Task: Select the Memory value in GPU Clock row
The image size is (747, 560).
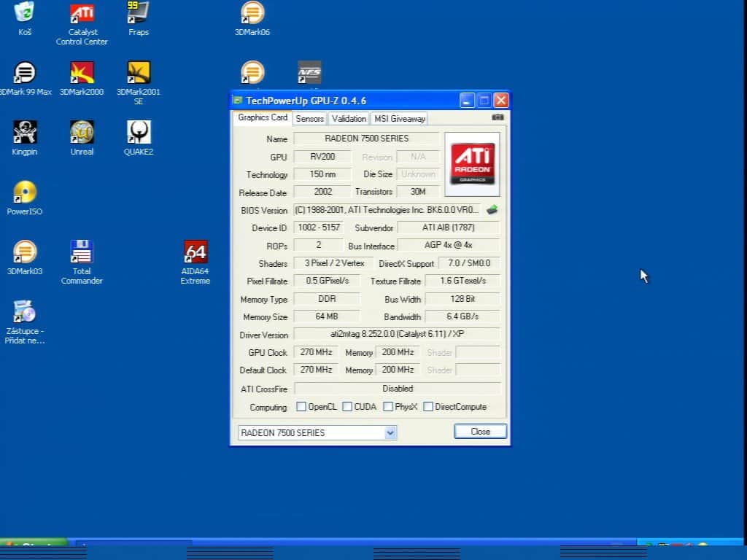Action: (398, 352)
